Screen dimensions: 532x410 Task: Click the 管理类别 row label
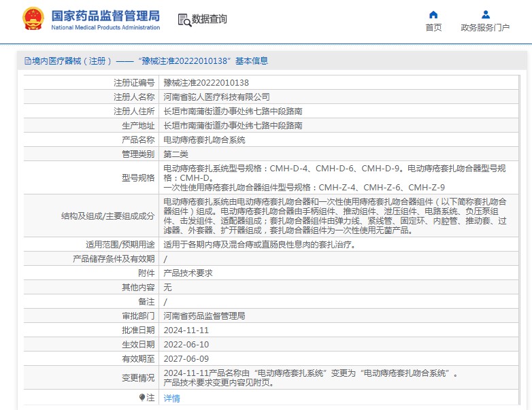pyautogui.click(x=138, y=154)
